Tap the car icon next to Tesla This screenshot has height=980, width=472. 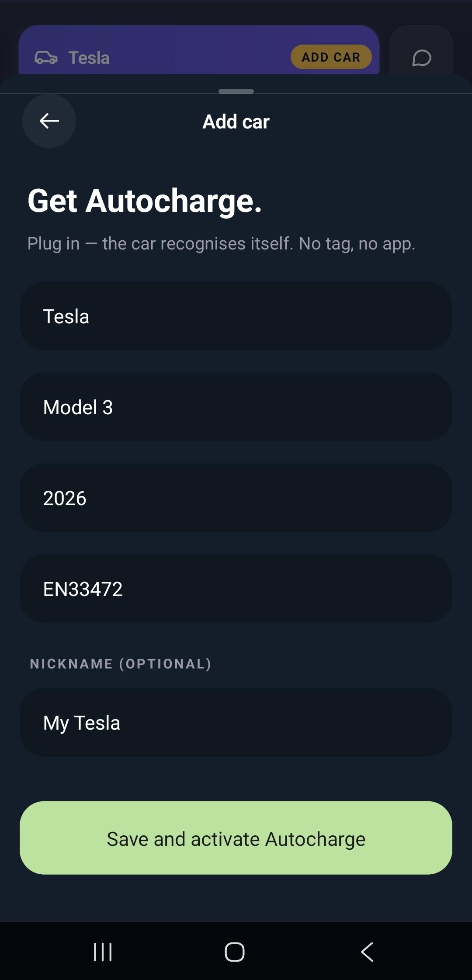click(46, 58)
